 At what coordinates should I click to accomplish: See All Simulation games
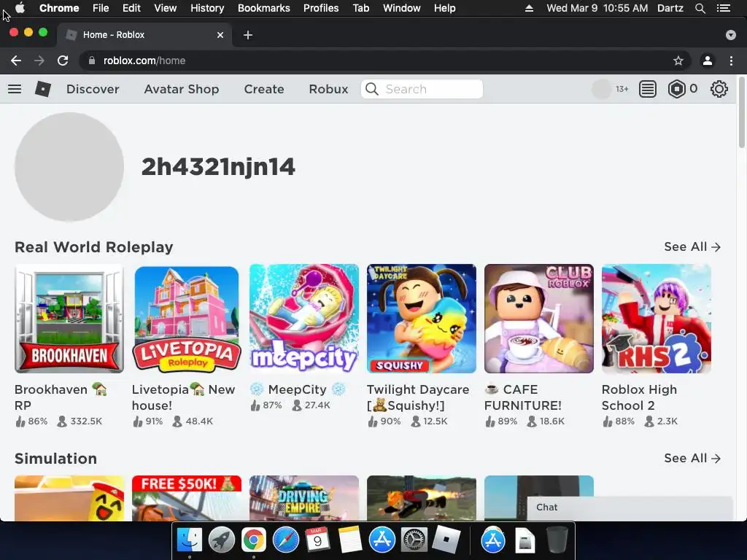[x=692, y=458]
